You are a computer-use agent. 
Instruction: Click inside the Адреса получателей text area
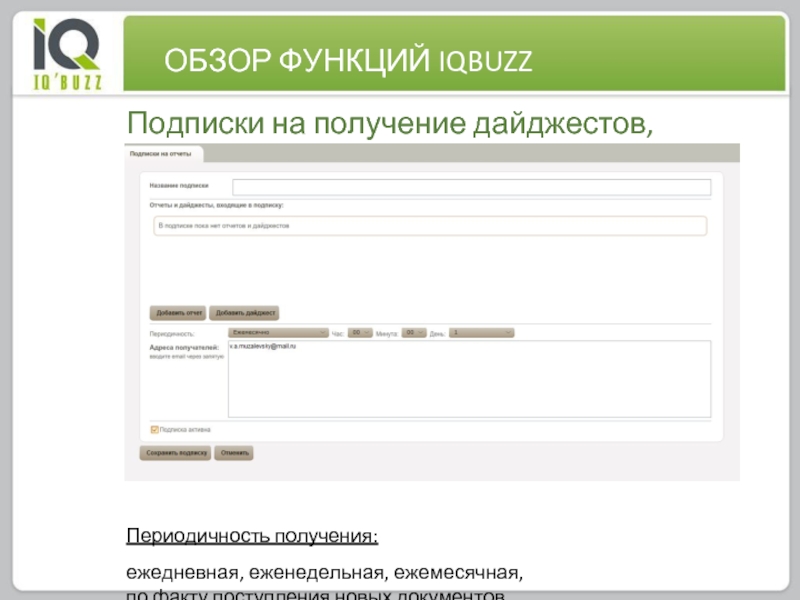click(x=469, y=379)
